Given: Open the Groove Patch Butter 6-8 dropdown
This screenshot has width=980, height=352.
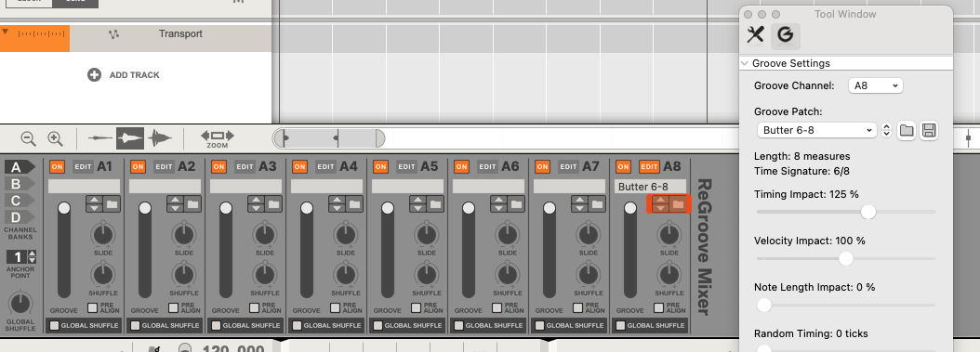Looking at the screenshot, I should click(816, 130).
